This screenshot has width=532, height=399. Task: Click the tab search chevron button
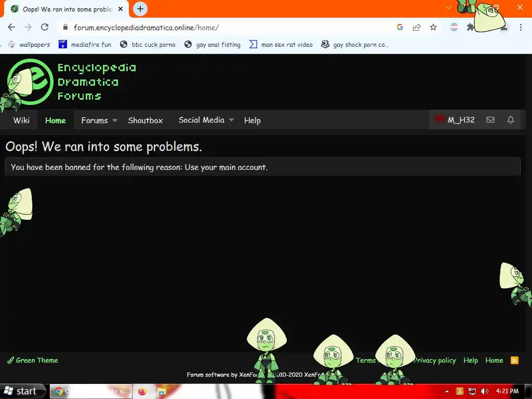[x=448, y=7]
